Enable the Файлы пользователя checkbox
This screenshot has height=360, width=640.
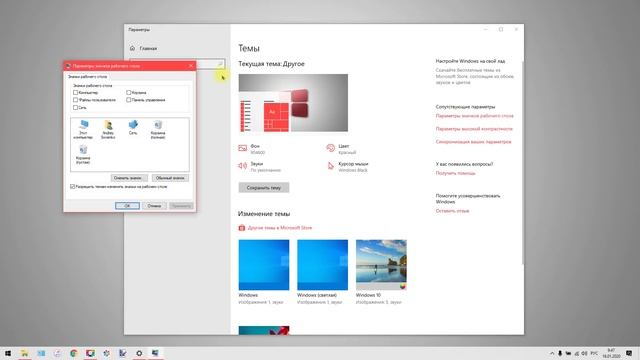[x=76, y=100]
